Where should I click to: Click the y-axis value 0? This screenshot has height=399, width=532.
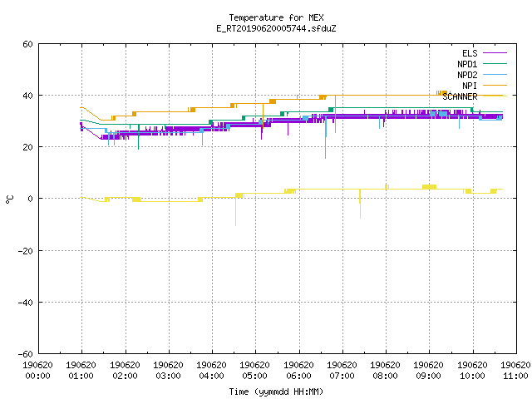31,199
